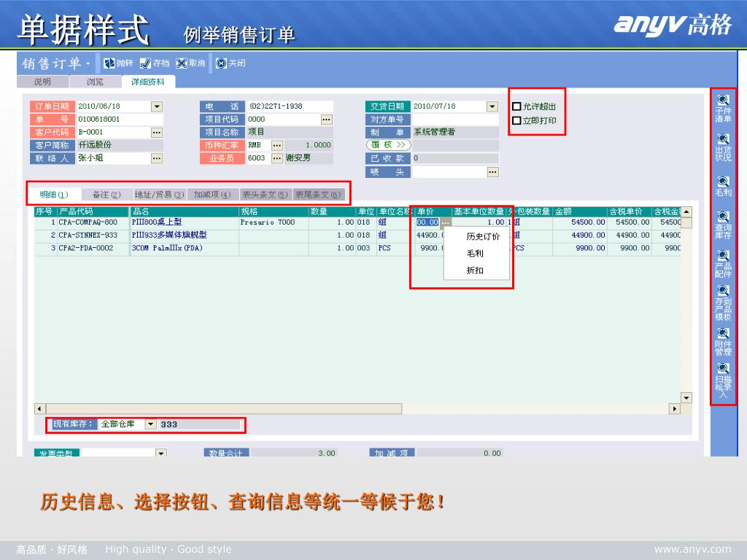Click the 取消 cancel toolbar icon
This screenshot has height=560, width=747.
[182, 63]
